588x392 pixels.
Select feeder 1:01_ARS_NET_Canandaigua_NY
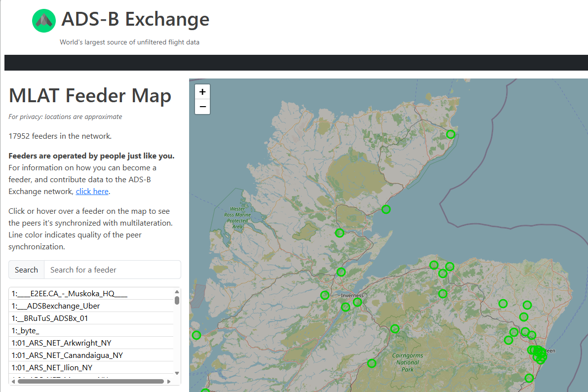point(91,355)
